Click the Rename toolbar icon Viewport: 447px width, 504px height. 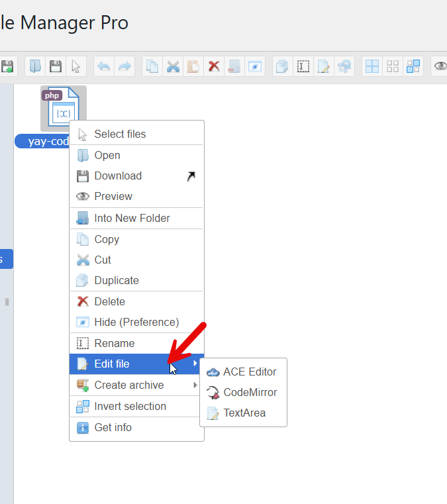pyautogui.click(x=303, y=66)
